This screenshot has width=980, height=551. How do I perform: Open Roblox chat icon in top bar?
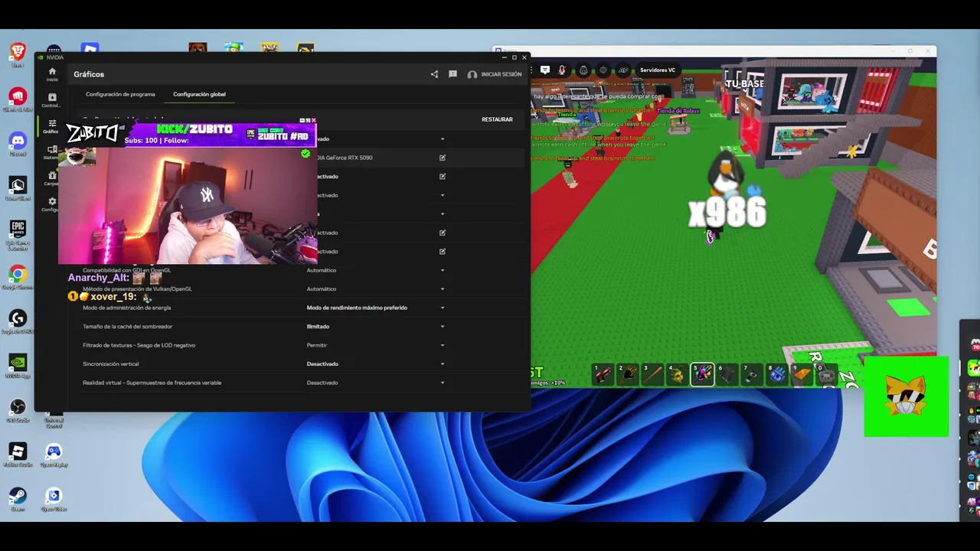pos(545,70)
